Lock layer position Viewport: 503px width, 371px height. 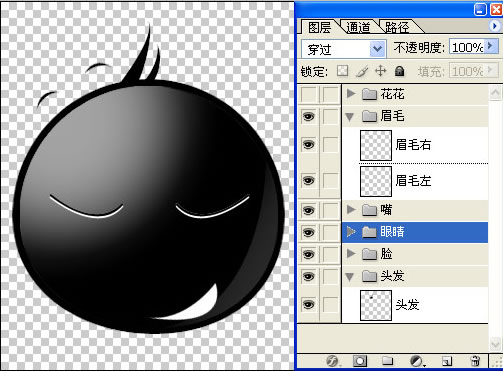coord(380,71)
